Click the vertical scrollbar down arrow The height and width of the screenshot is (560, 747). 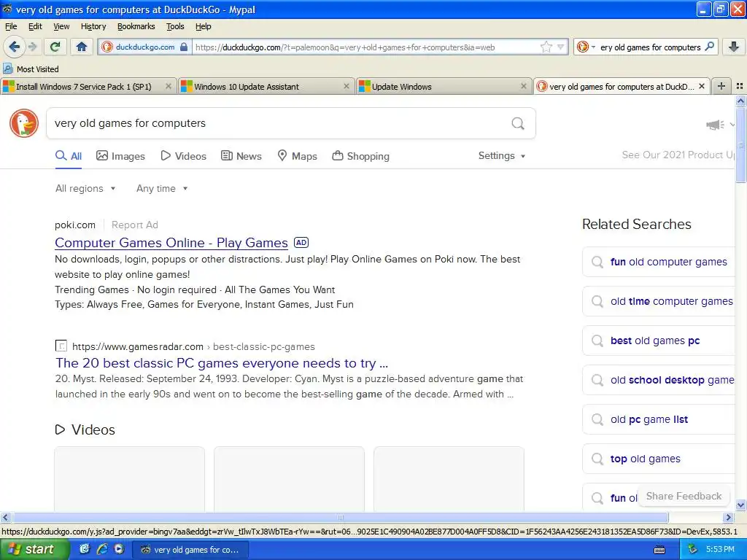tap(740, 505)
